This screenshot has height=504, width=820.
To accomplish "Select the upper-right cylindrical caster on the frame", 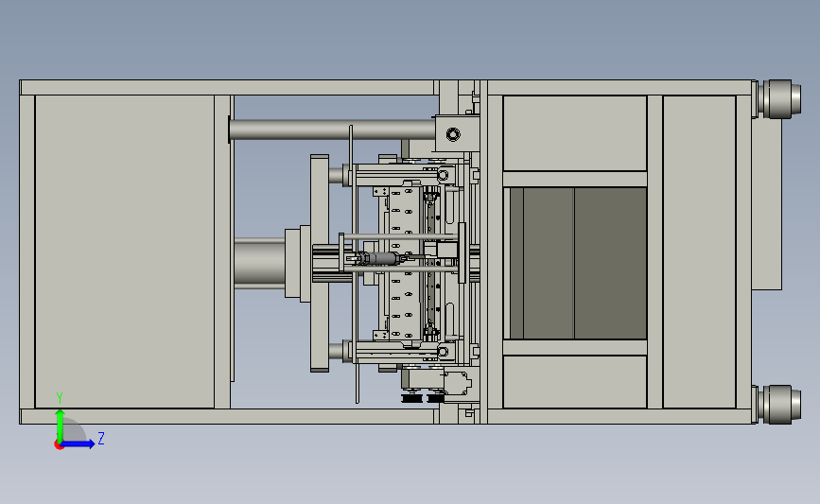I will click(x=778, y=99).
